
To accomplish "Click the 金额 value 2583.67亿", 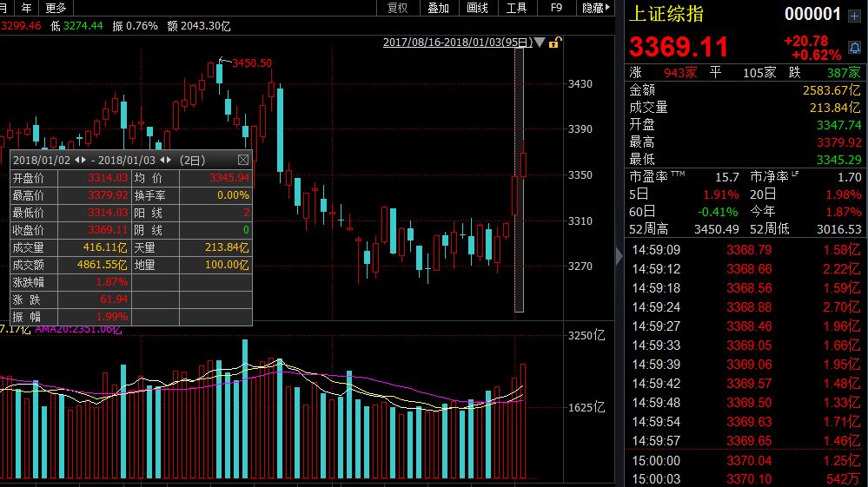I will 832,90.
